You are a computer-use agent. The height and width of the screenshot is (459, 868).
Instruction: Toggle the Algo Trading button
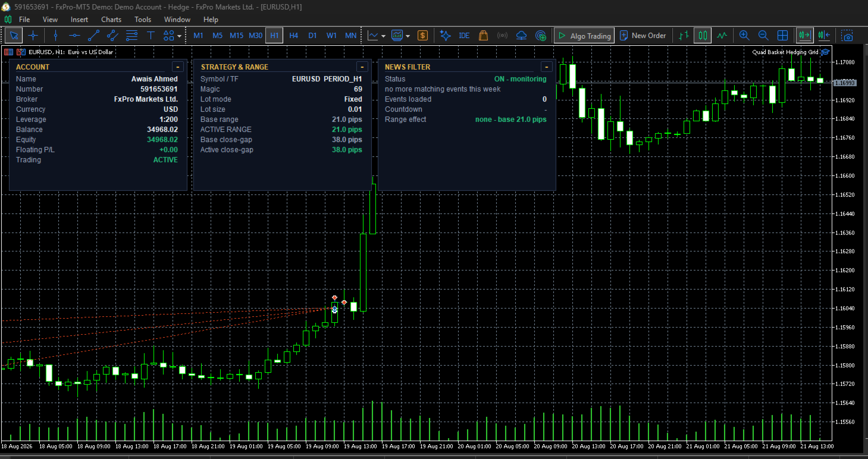point(584,36)
